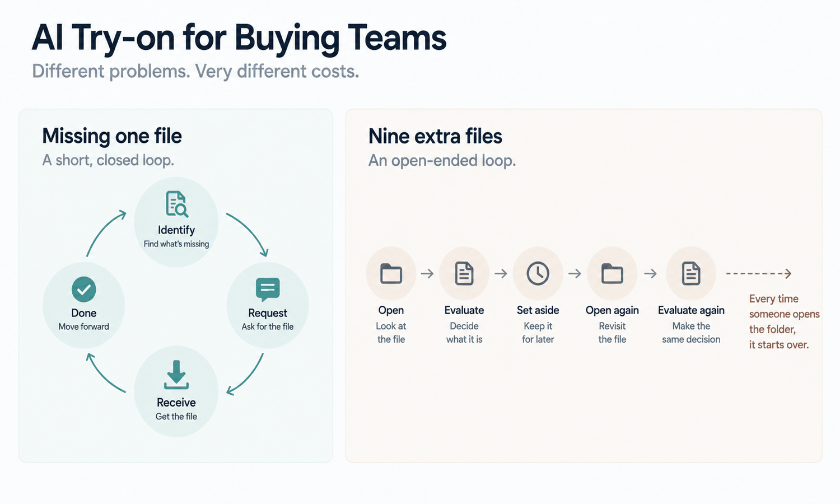Click the 'Receive' label
Viewport: 840px width, 504px height.
pyautogui.click(x=176, y=403)
